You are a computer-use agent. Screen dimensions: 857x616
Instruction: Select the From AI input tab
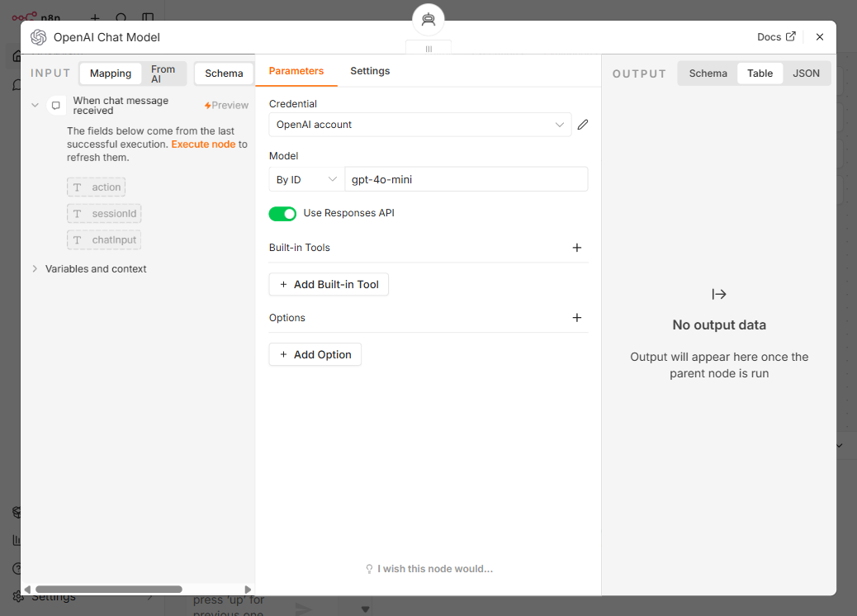(163, 73)
